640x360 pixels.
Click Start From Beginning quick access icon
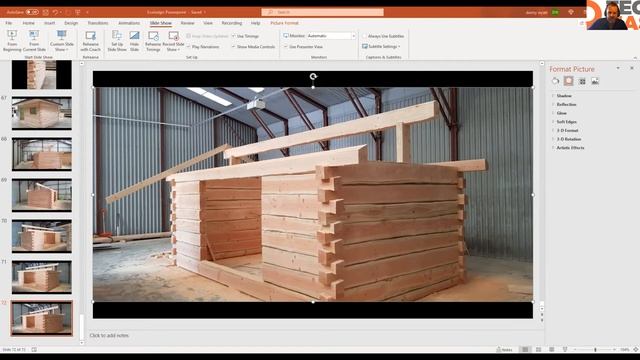click(78, 12)
